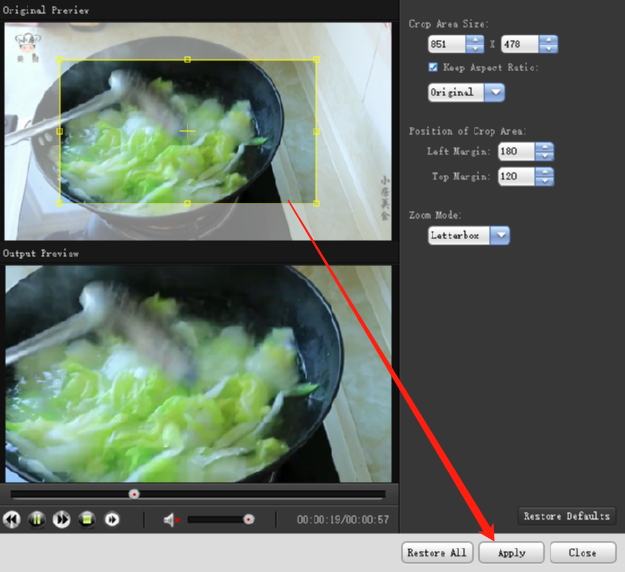Open the Letterbox zoom mode dropdown
625x572 pixels.
click(x=500, y=235)
